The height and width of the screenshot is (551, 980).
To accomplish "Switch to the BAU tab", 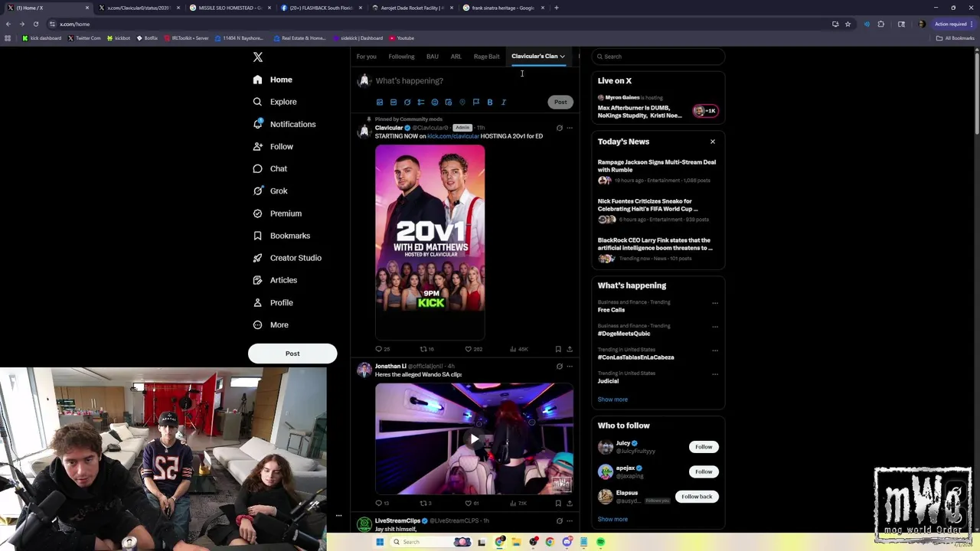I will click(433, 56).
